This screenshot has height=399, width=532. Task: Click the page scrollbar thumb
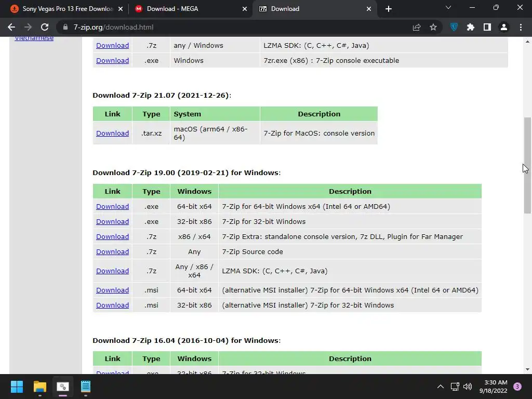[527, 165]
